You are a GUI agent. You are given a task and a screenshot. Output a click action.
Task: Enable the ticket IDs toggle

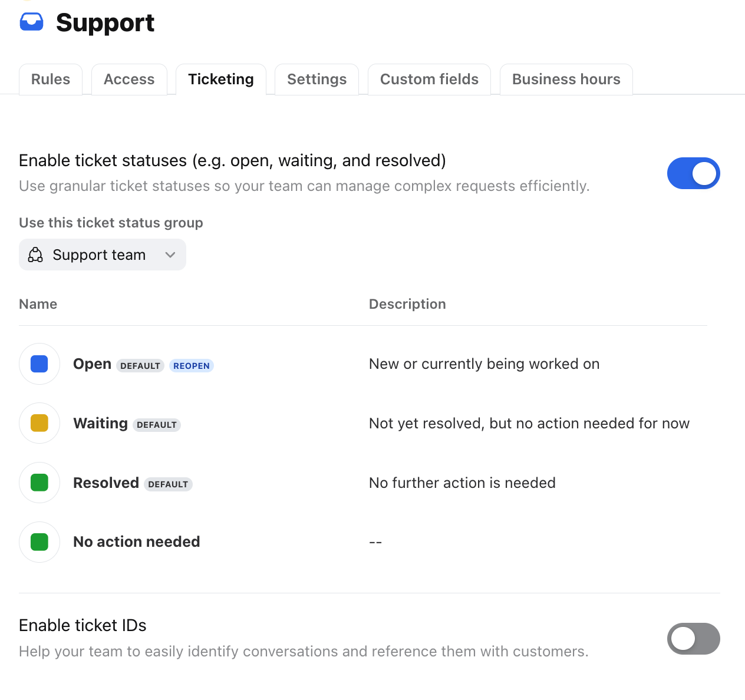coord(693,639)
